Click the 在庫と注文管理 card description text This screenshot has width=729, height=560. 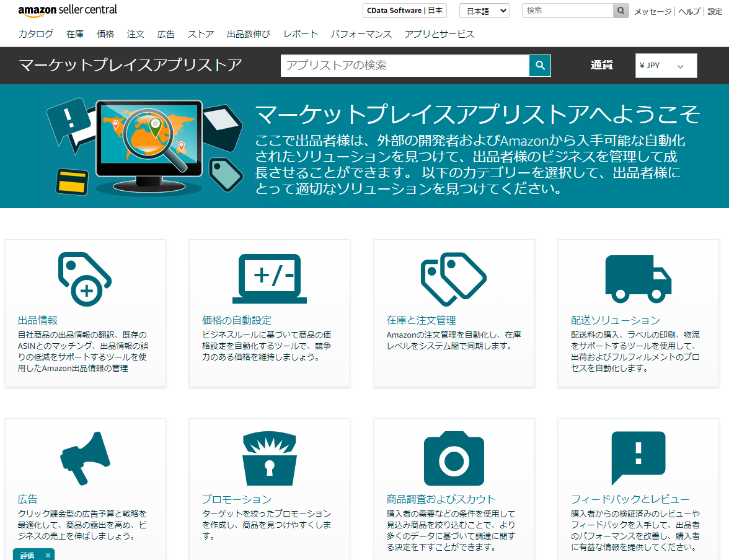pyautogui.click(x=454, y=340)
